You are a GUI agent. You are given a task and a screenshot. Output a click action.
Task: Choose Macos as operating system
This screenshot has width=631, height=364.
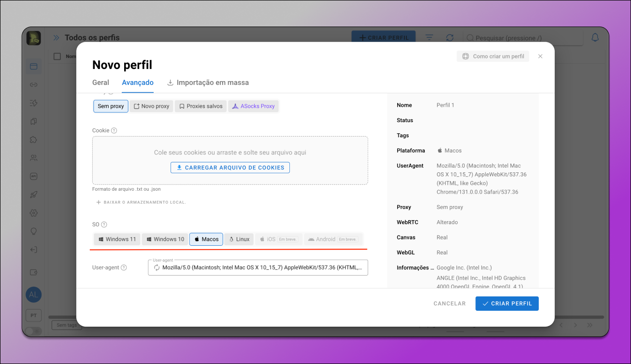pyautogui.click(x=206, y=239)
